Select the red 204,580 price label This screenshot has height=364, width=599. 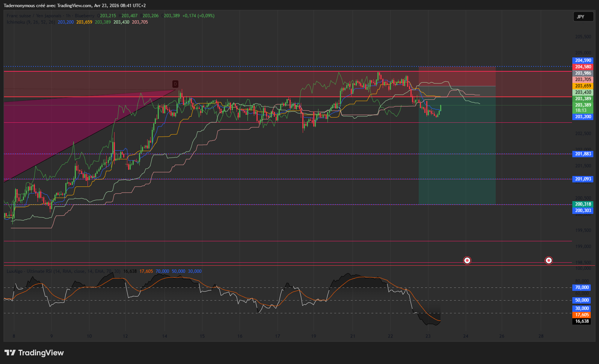point(583,67)
